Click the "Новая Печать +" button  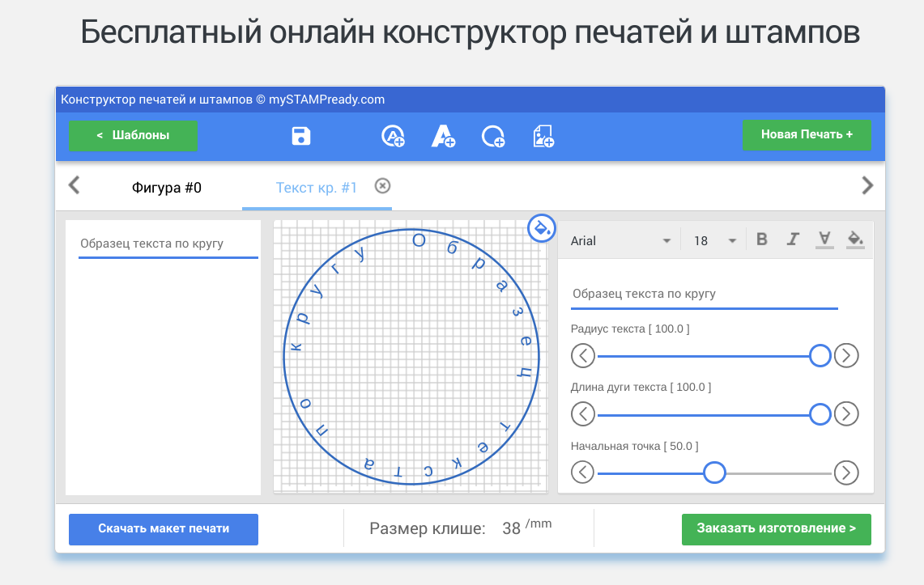[x=807, y=135]
